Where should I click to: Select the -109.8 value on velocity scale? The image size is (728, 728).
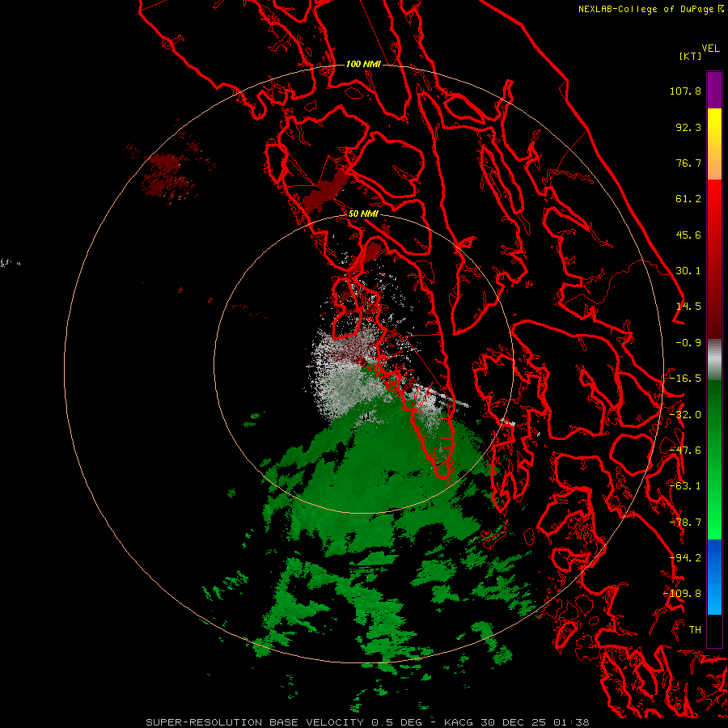(683, 594)
